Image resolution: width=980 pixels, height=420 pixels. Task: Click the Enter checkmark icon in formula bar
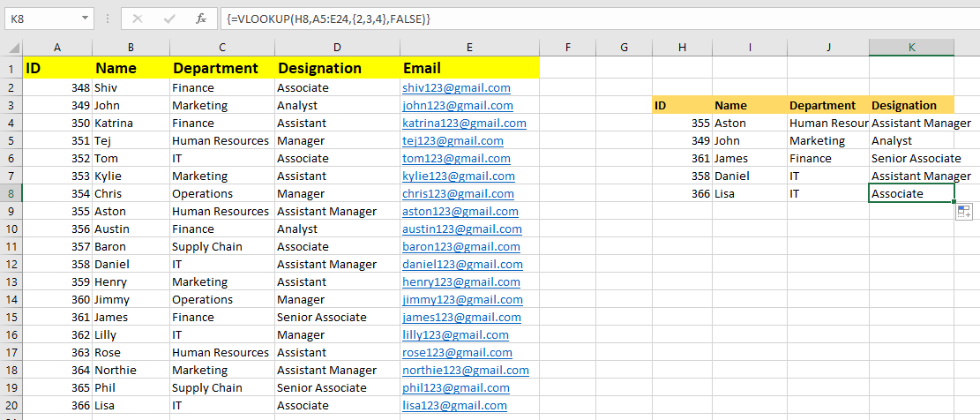169,18
